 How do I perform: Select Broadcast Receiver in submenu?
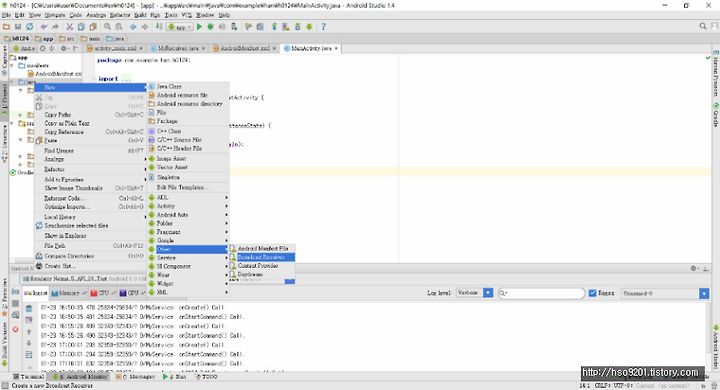click(262, 257)
